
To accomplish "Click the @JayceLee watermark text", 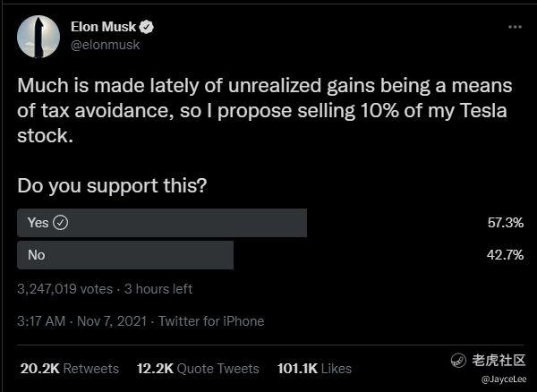I will coord(503,379).
